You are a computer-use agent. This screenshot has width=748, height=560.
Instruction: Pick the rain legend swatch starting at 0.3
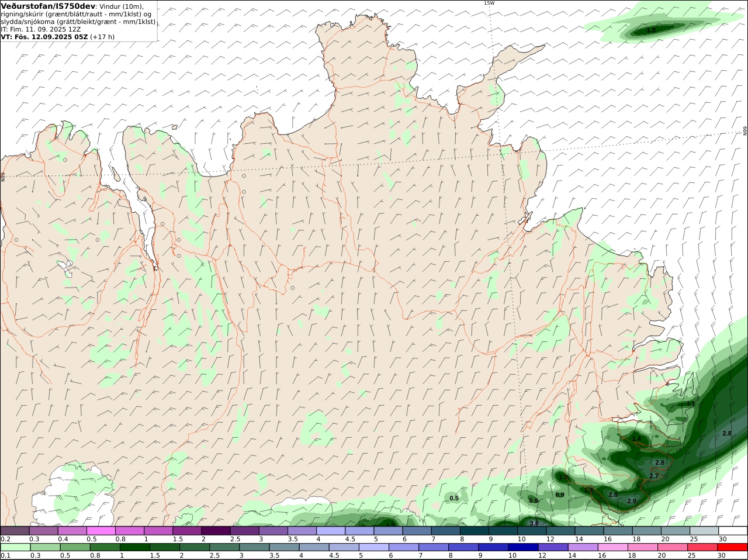coord(44,547)
